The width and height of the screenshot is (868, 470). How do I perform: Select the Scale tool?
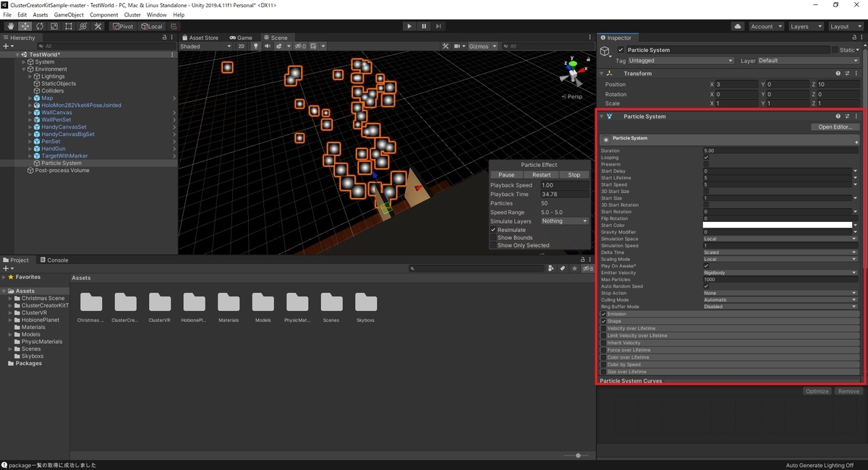click(x=54, y=27)
